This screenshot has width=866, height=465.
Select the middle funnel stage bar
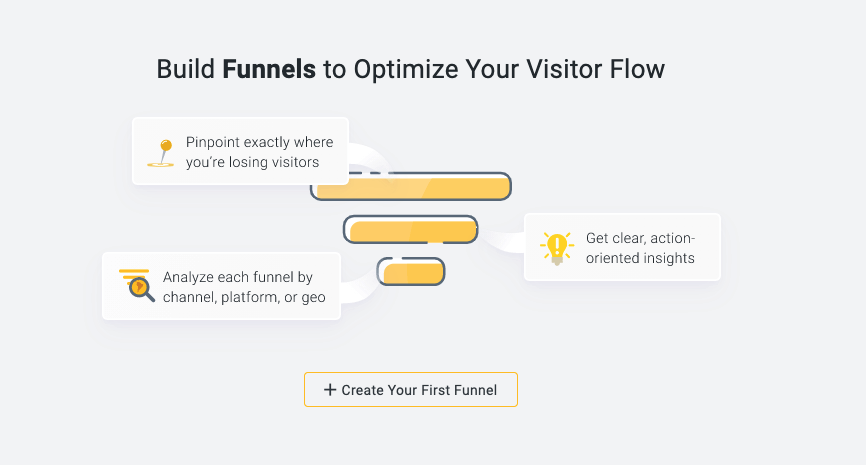411,231
